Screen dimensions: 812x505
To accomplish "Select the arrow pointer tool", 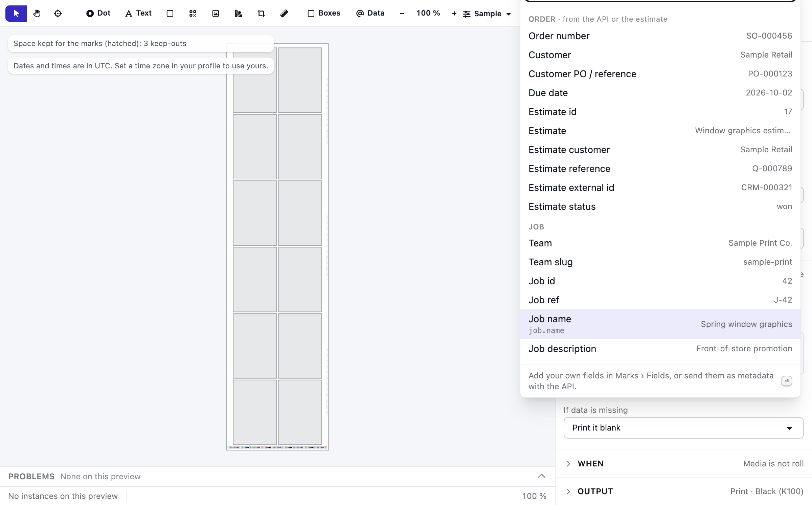I will pos(16,13).
